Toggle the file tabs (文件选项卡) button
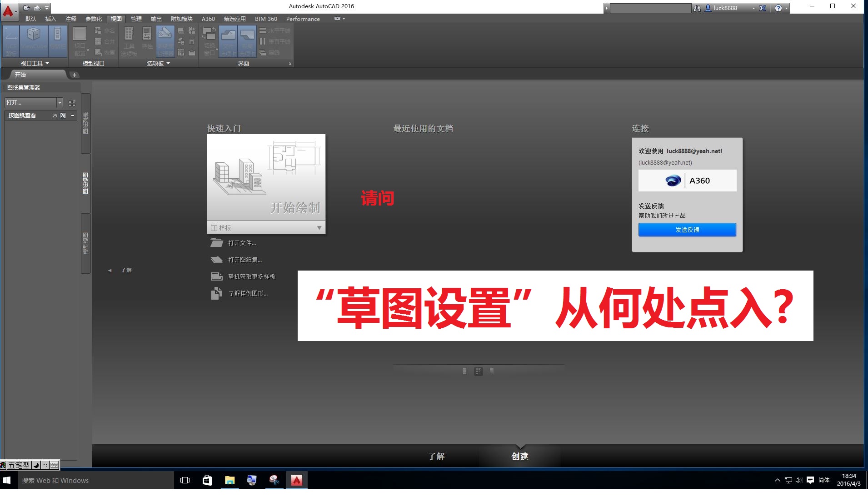Image resolution: width=868 pixels, height=502 pixels. (228, 41)
